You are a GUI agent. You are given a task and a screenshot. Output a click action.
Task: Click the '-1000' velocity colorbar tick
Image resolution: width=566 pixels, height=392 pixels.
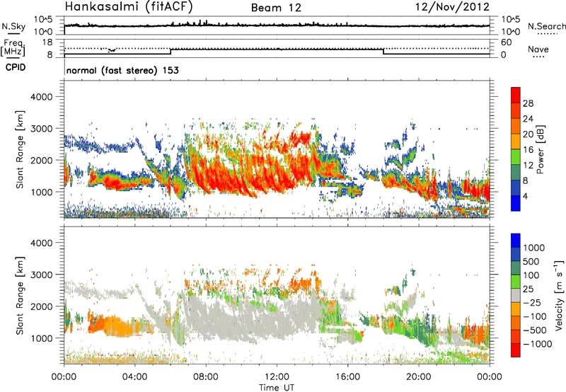(537, 344)
